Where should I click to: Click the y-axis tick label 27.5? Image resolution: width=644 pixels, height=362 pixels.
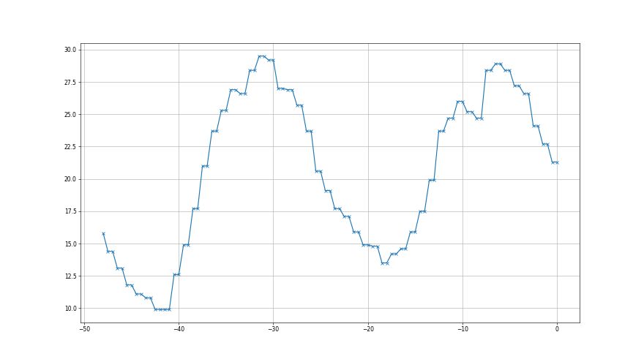pyautogui.click(x=70, y=82)
